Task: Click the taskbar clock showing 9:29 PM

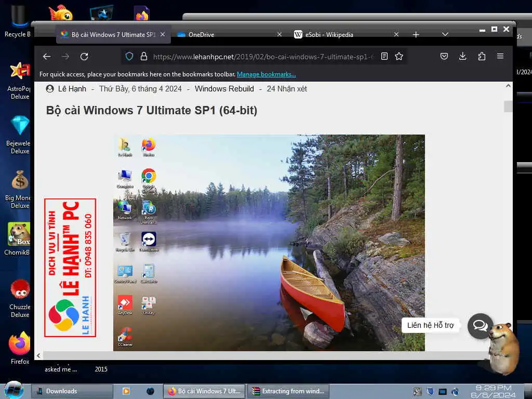Action: [x=494, y=392]
